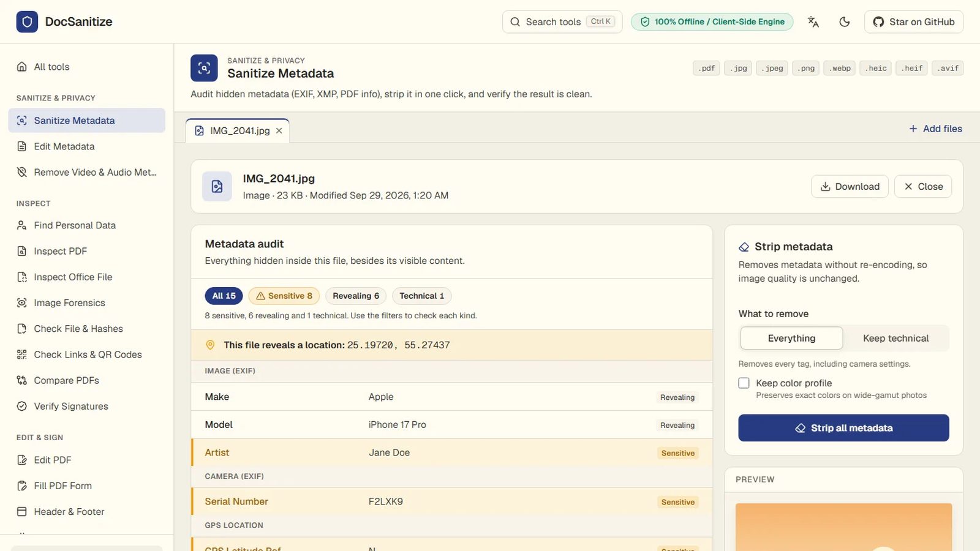Toggle dark mode with moon icon
This screenshot has height=551, width=980.
[845, 22]
